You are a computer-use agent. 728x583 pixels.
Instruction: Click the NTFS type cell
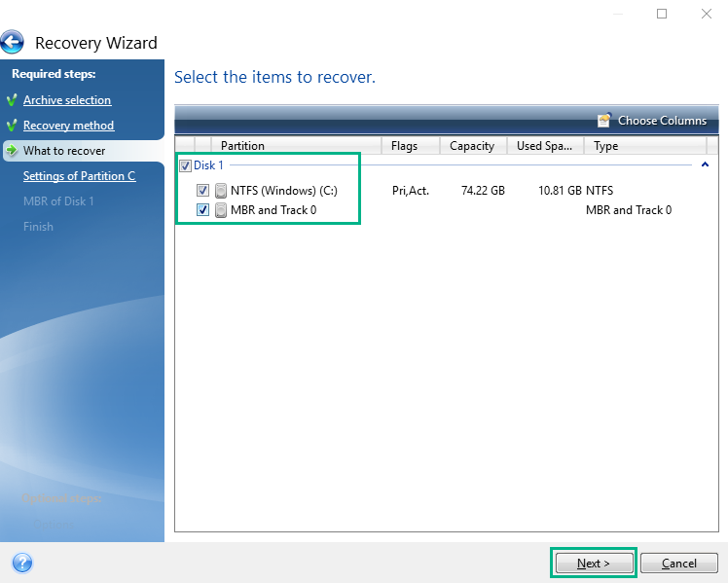[x=600, y=191]
